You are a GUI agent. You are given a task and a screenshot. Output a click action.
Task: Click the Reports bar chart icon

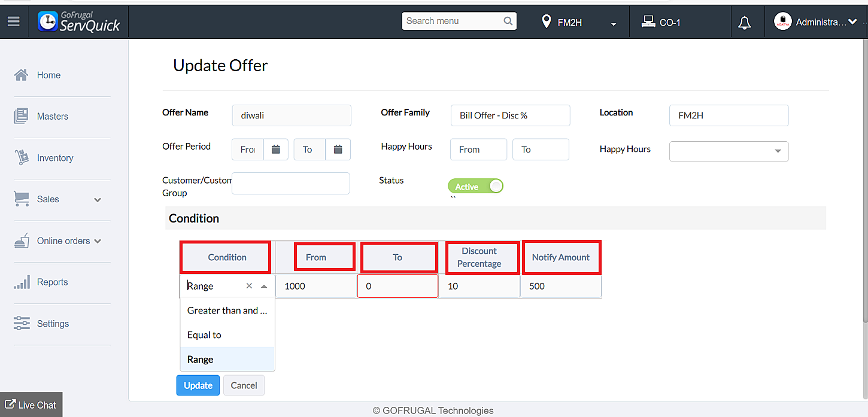click(x=21, y=282)
